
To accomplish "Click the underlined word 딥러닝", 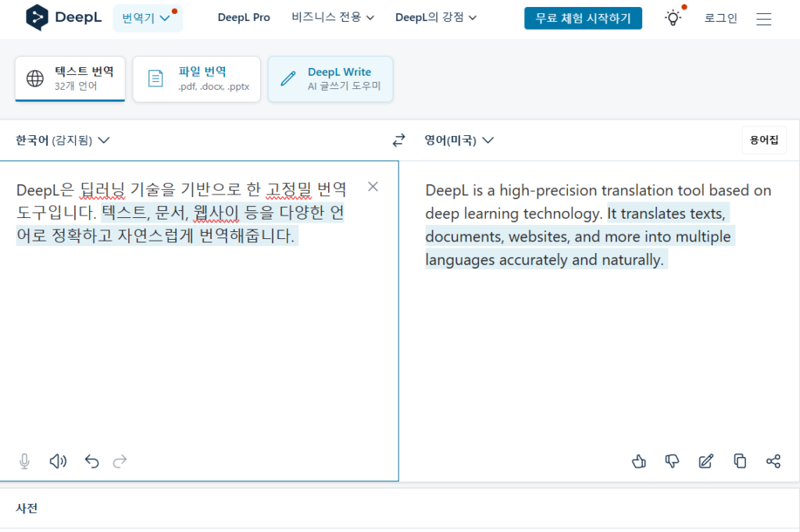I will (102, 190).
